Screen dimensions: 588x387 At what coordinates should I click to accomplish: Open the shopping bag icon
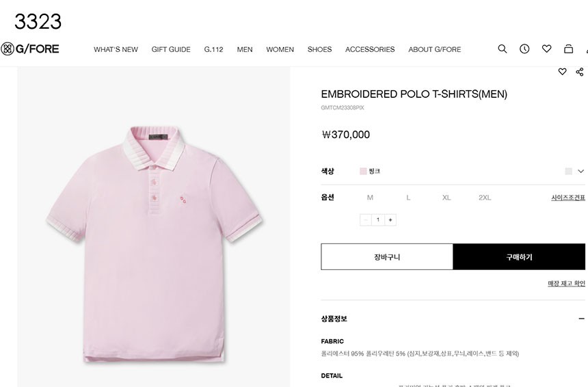click(x=568, y=49)
